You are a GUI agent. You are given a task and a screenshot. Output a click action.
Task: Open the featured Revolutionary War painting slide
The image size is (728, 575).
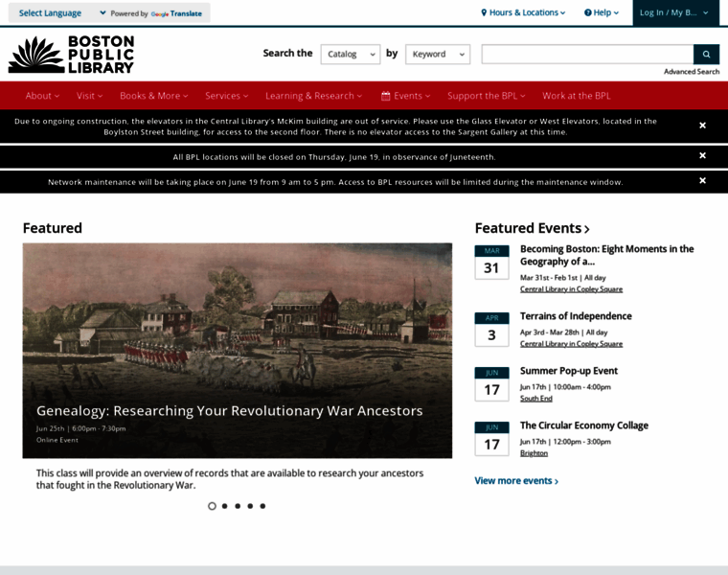(238, 350)
